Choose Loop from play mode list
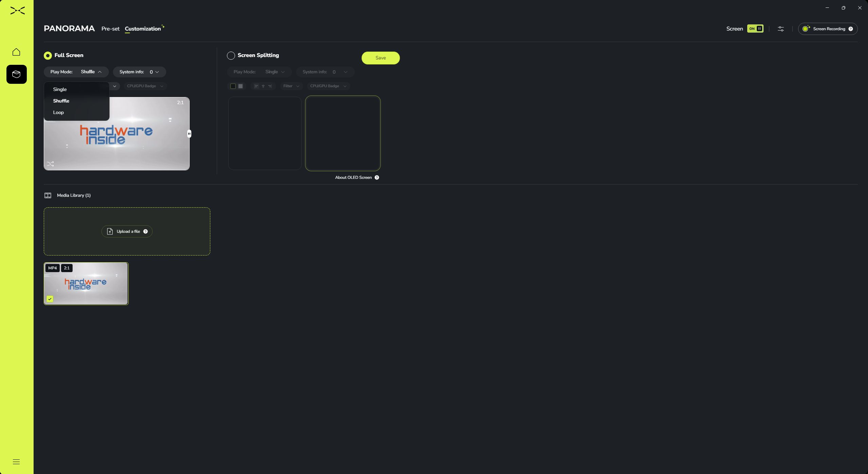Viewport: 868px width, 474px height. coord(58,113)
